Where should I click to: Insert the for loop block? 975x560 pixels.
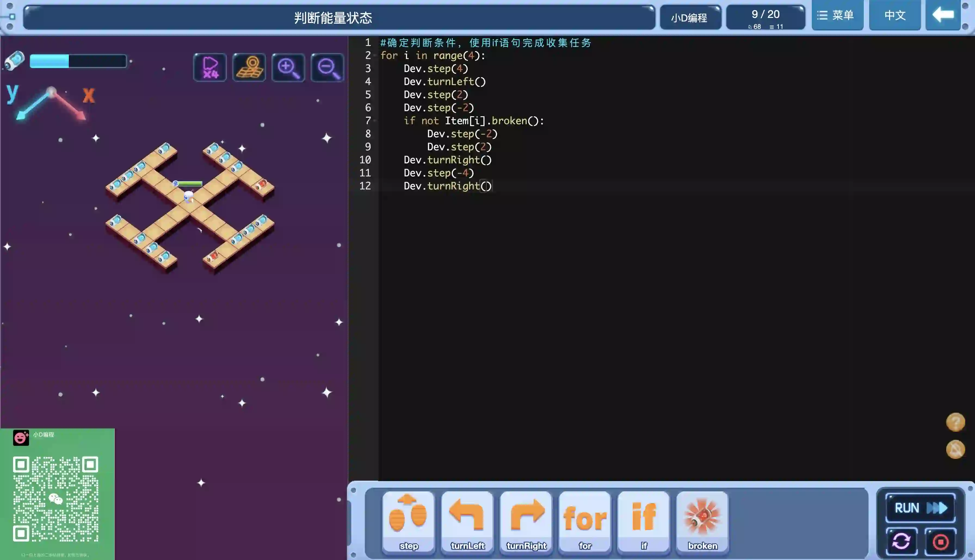[585, 521]
